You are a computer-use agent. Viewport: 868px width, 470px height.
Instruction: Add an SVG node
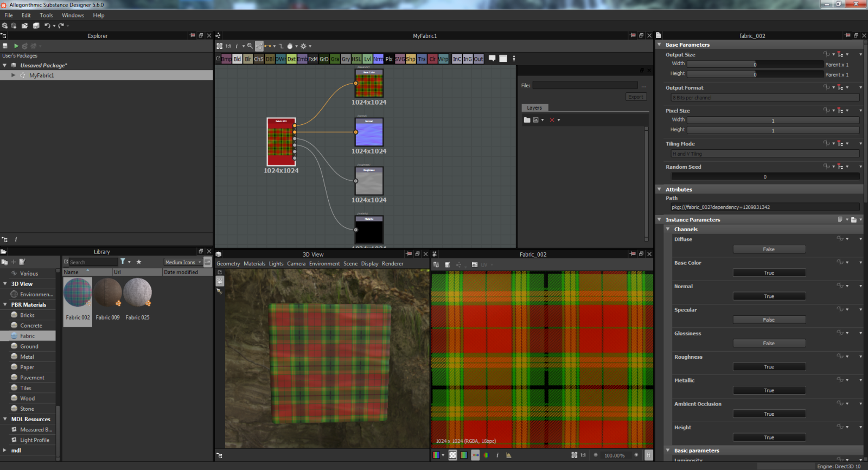click(x=400, y=59)
